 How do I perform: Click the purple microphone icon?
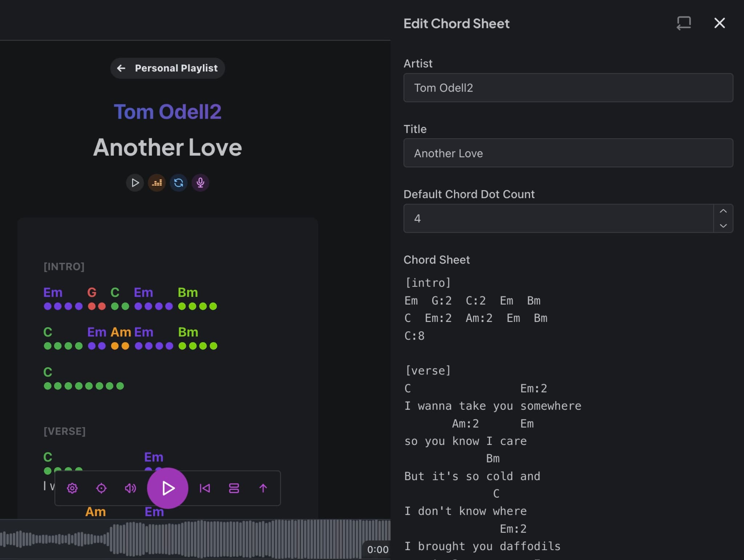pyautogui.click(x=200, y=182)
